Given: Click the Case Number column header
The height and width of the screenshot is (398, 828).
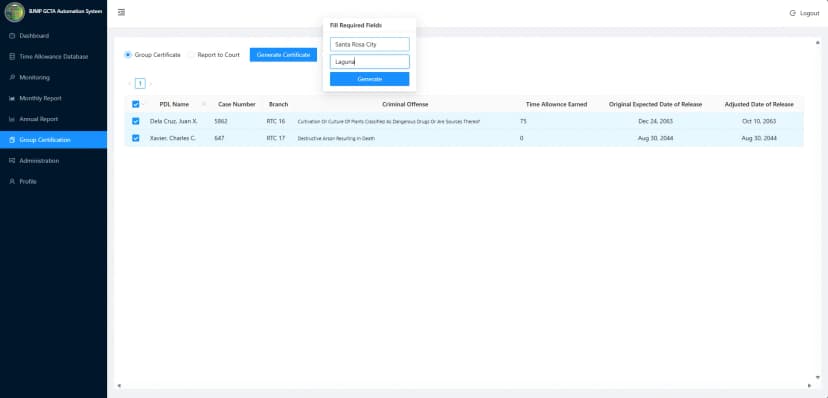Looking at the screenshot, I should (237, 105).
